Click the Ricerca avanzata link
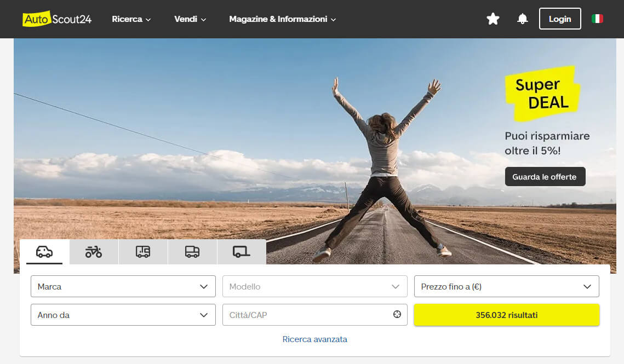 315,339
